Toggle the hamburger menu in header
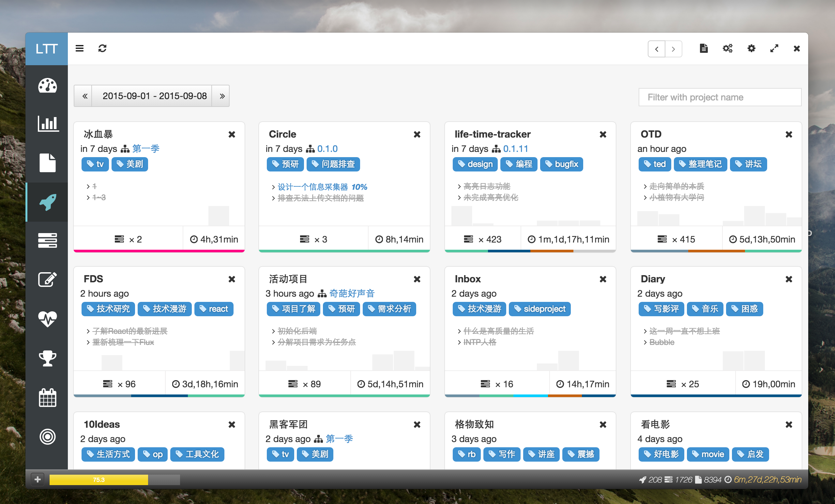Viewport: 835px width, 504px height. coord(79,49)
